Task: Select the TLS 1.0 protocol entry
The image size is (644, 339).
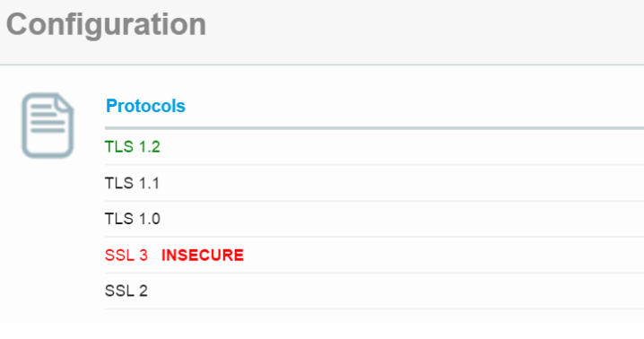Action: coord(132,219)
